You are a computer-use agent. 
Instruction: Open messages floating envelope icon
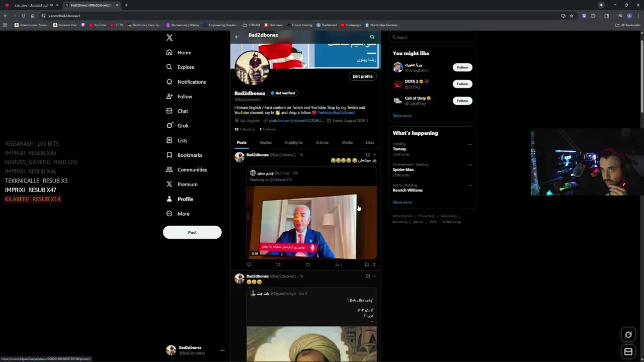tap(628, 352)
